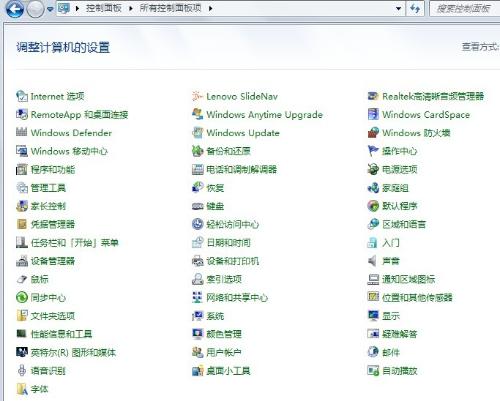The width and height of the screenshot is (500, 401).
Task: Open 英特尔(R) 图形和媒体 link
Action: (73, 352)
